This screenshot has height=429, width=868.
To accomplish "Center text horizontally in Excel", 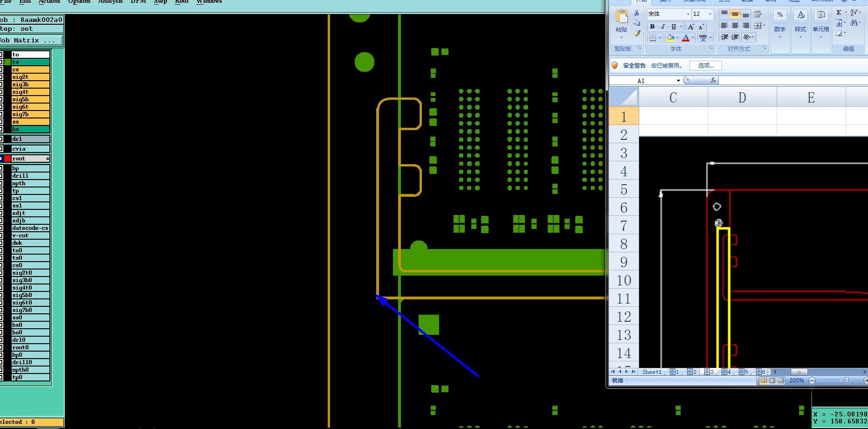I will pyautogui.click(x=735, y=26).
